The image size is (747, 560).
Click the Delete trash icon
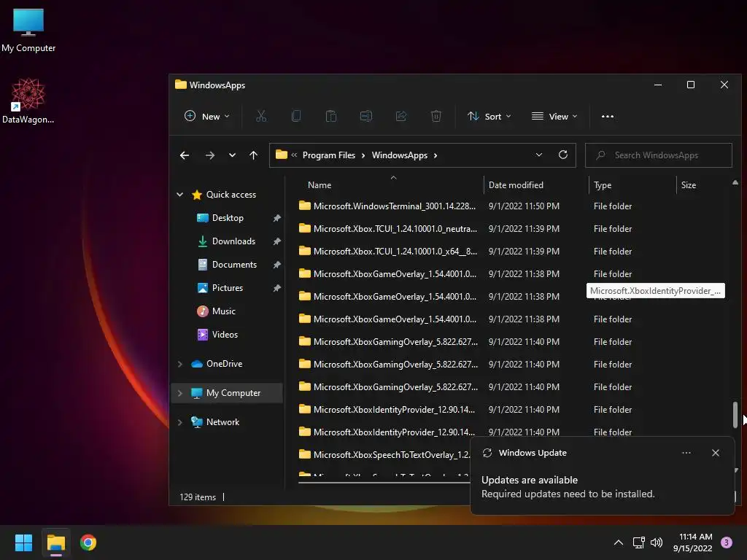(x=436, y=116)
